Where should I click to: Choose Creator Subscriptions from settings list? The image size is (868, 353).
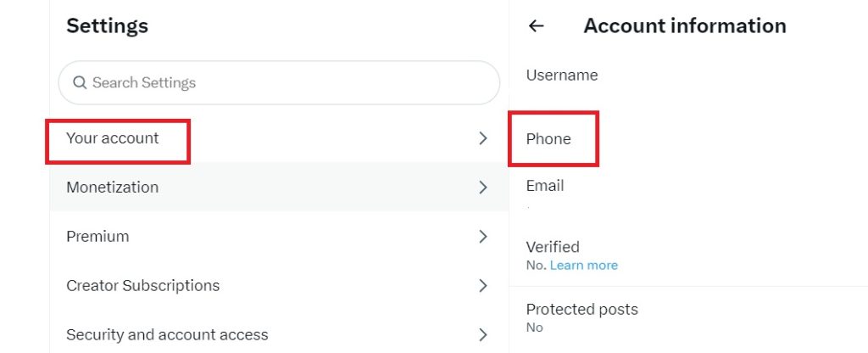(x=143, y=286)
